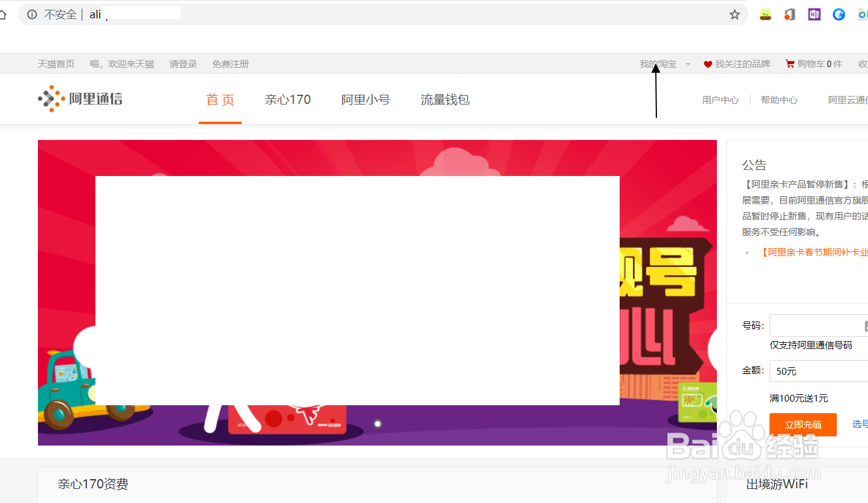Screen dimensions: 868x503
Task: Click the shopping cart icon
Action: tap(790, 64)
